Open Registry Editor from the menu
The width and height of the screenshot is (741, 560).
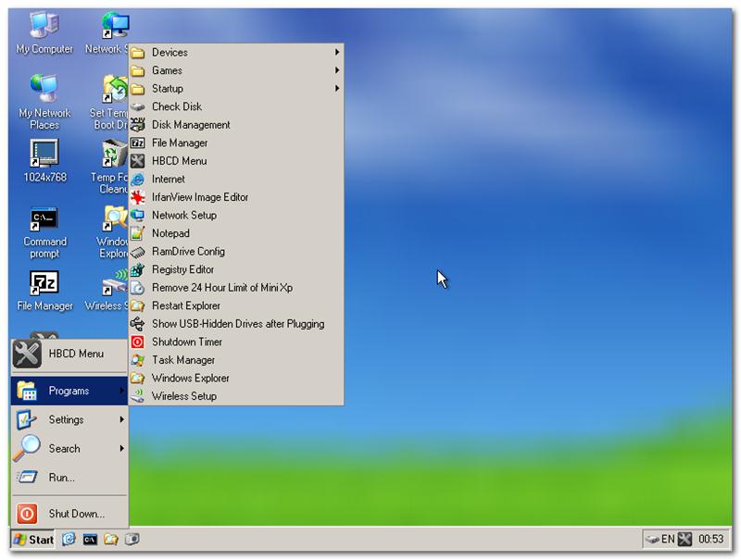(182, 269)
